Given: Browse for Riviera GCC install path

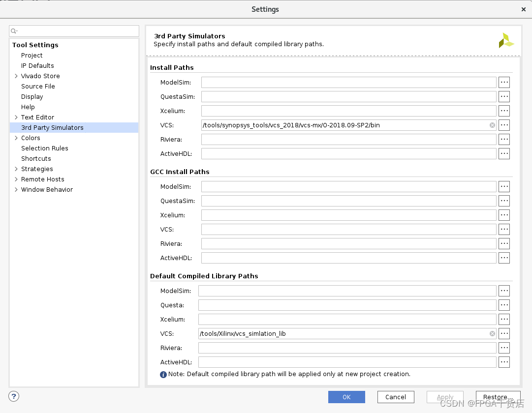Looking at the screenshot, I should point(504,243).
